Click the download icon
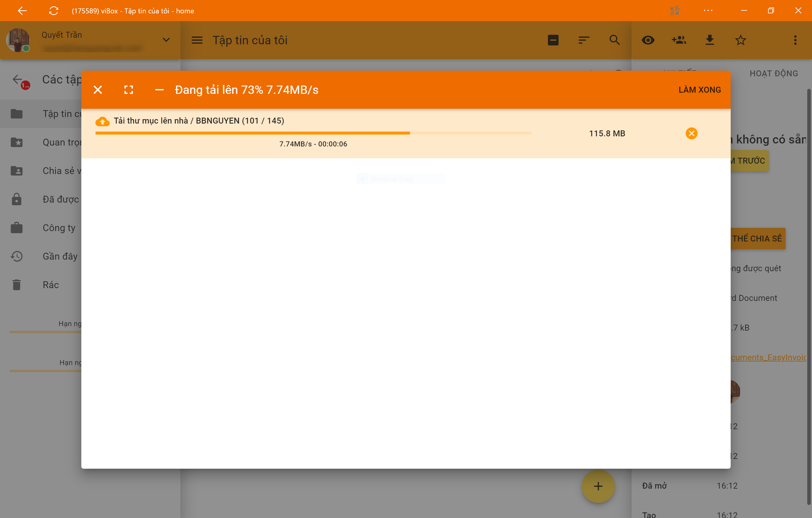This screenshot has height=518, width=812. 710,40
